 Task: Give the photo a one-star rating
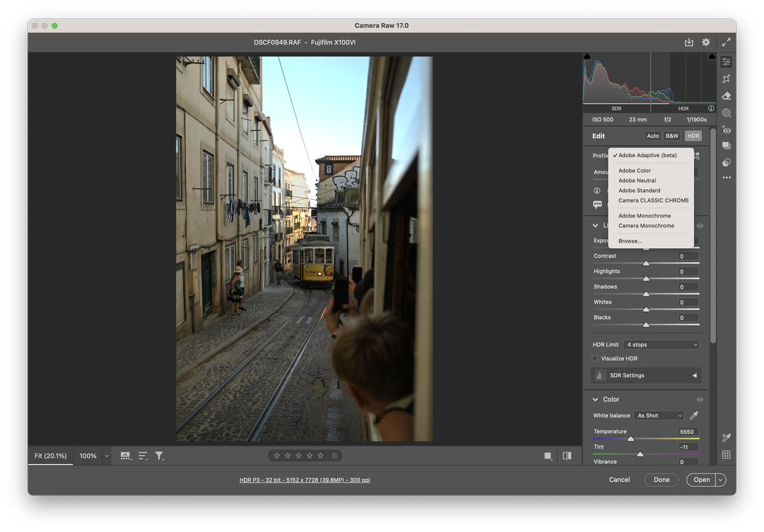[x=276, y=456]
